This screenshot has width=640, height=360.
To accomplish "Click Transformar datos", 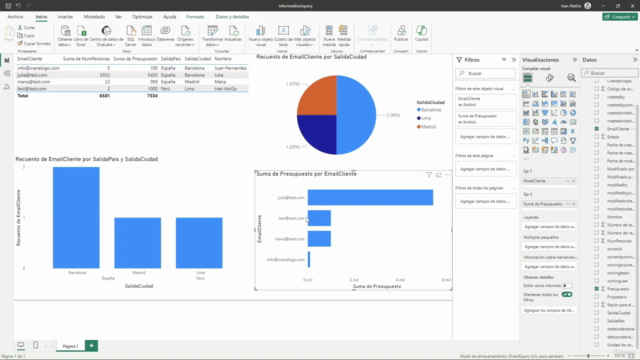I will pyautogui.click(x=212, y=36).
